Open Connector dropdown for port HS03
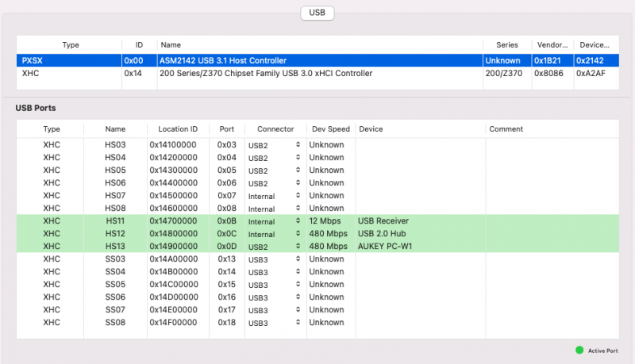Viewport: 635px width, 364px height. (275, 145)
